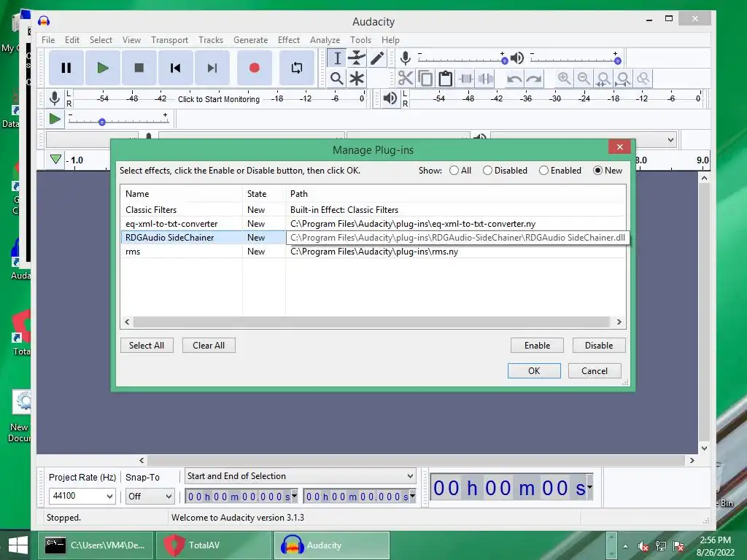
Task: Show hidden tray icons arrow
Action: 625,546
